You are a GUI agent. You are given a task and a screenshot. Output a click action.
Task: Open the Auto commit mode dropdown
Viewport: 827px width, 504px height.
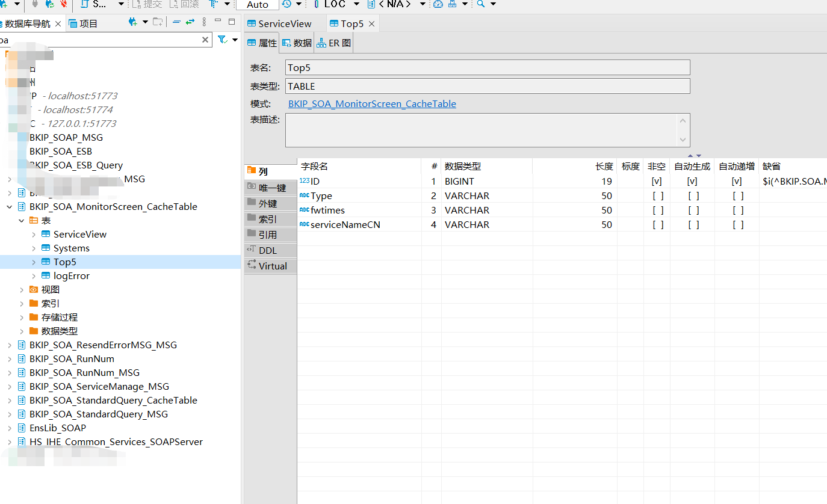pos(257,5)
